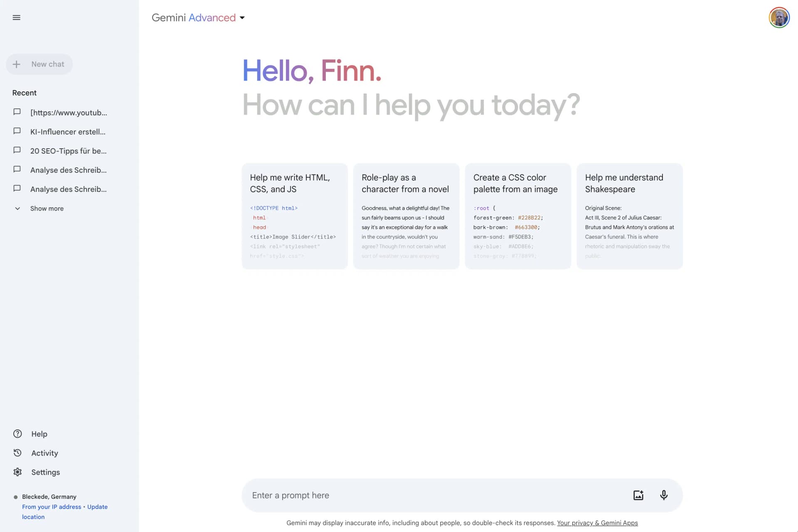Screen dimensions: 798x532
Task: Click the chat bubble icon beside KI-Influencer erstell...
Action: tap(17, 131)
